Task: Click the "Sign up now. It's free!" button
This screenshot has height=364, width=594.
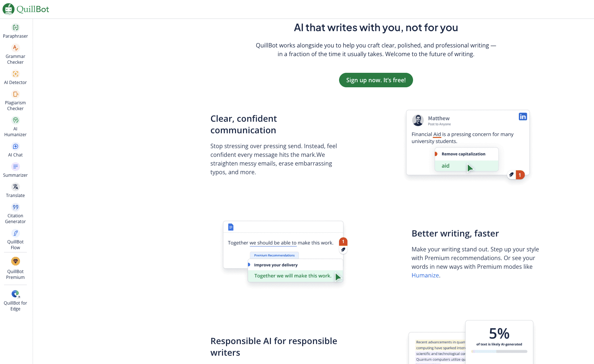Action: point(376,80)
